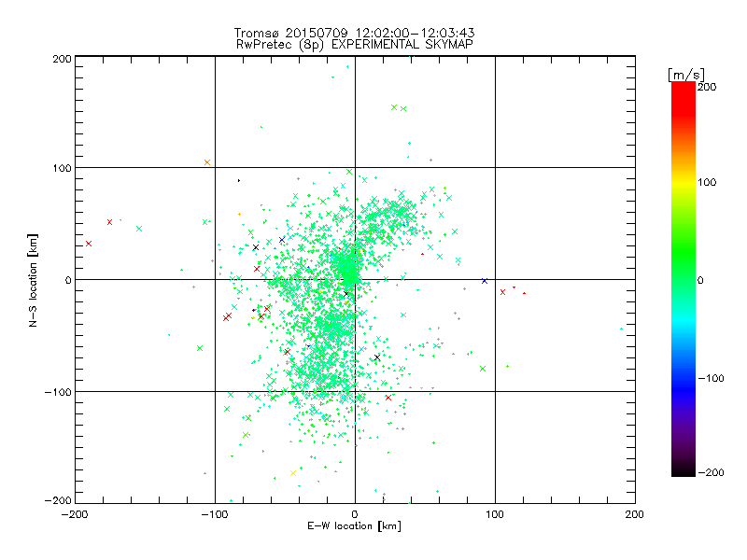The height and width of the screenshot is (560, 747).
Task: Click the colorbar tick label '100'
Action: tap(707, 182)
